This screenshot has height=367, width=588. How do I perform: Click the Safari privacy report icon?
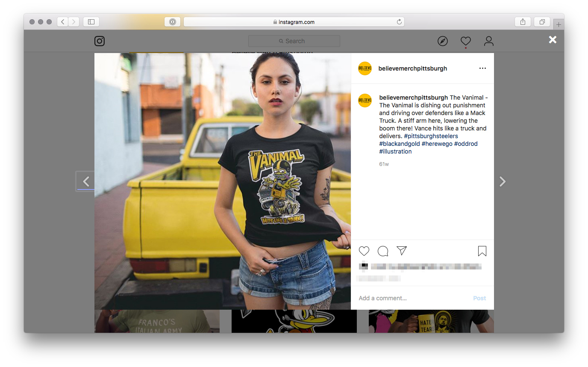pos(172,22)
